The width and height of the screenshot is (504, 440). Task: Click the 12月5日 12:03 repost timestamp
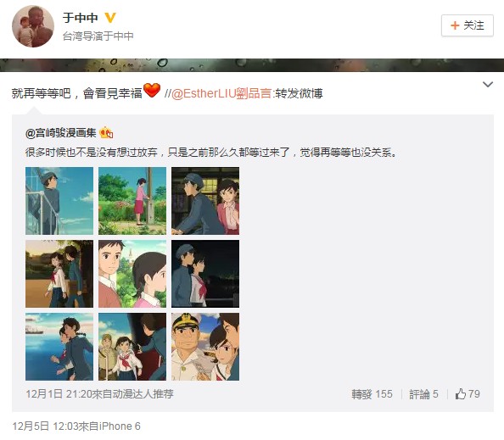click(x=45, y=426)
